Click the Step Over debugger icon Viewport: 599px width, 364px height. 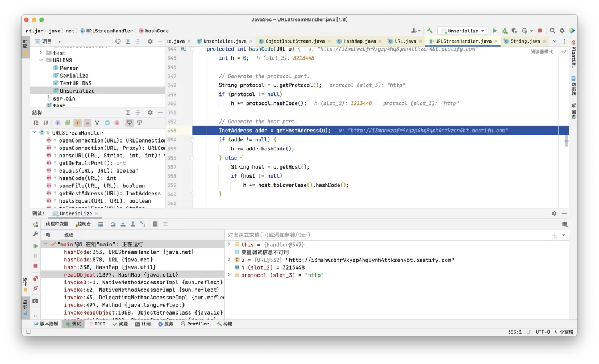click(x=114, y=224)
